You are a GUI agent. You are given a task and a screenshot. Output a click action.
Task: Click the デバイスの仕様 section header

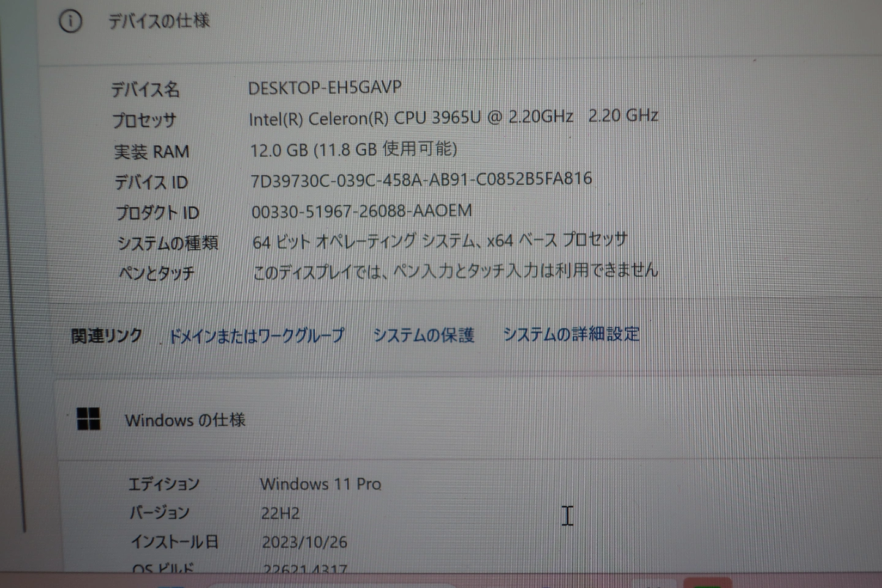coord(159,21)
